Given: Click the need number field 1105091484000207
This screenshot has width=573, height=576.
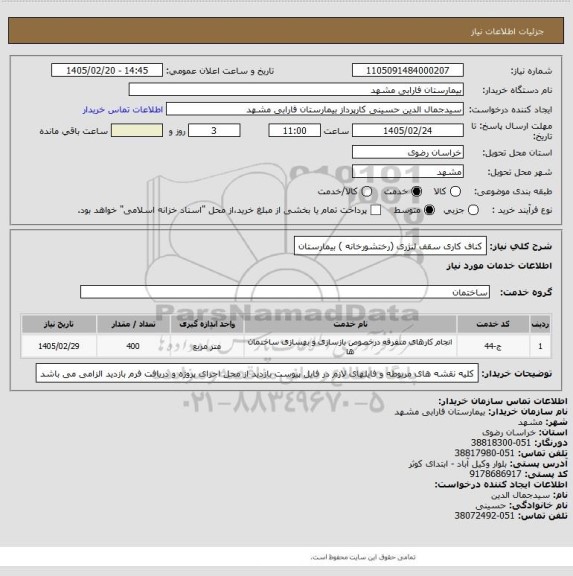Looking at the screenshot, I should tap(408, 70).
